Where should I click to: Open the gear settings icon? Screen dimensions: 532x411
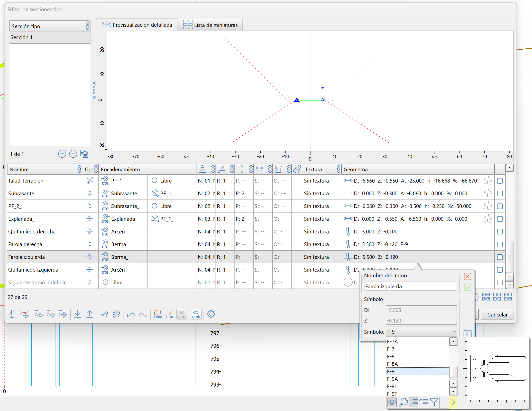211,314
